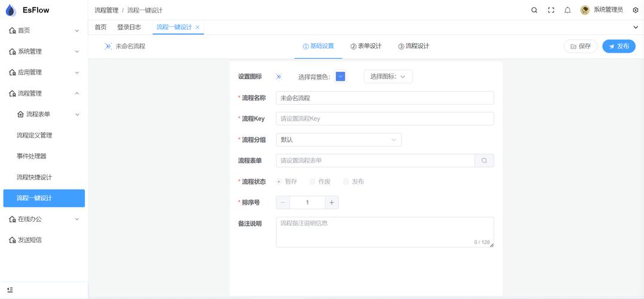Click the 排序号 number field
Image resolution: width=644 pixels, height=299 pixels.
pyautogui.click(x=307, y=203)
